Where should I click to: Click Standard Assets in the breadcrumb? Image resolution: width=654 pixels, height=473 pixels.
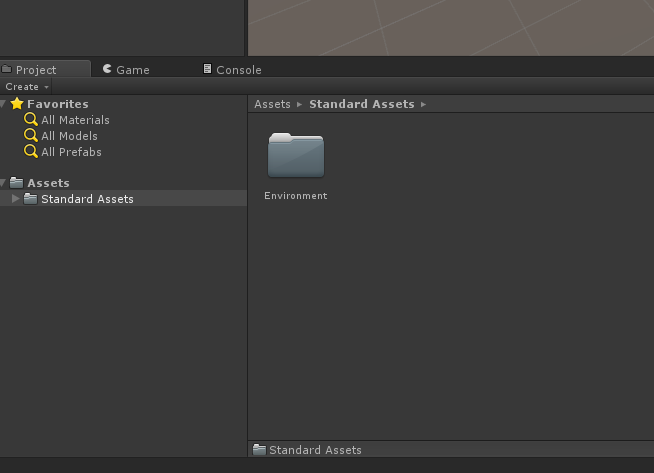[x=362, y=104]
